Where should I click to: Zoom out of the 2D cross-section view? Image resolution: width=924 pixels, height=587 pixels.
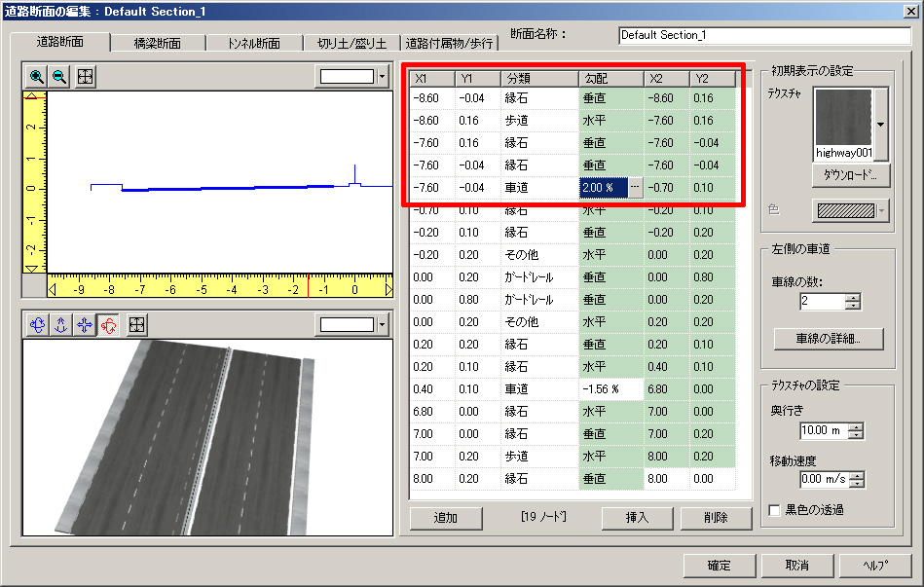[x=59, y=77]
